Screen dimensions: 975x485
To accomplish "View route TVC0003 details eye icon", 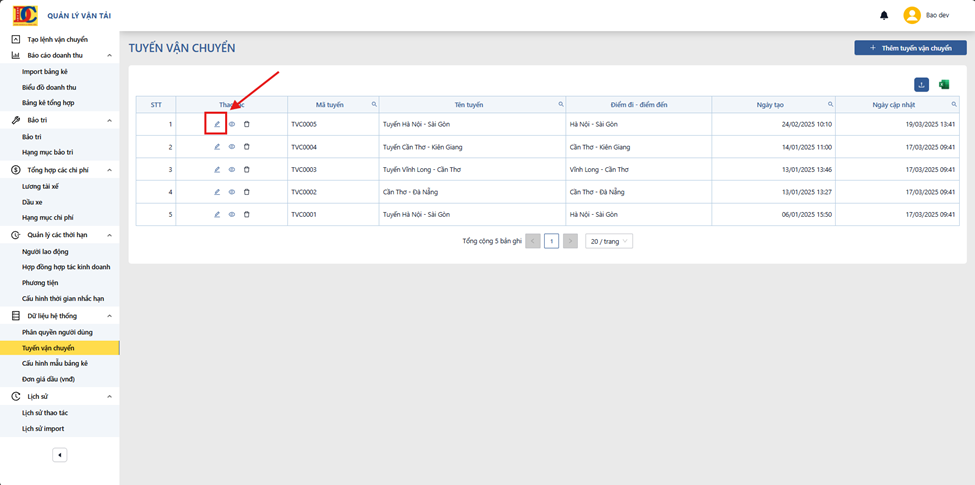I will coord(231,169).
